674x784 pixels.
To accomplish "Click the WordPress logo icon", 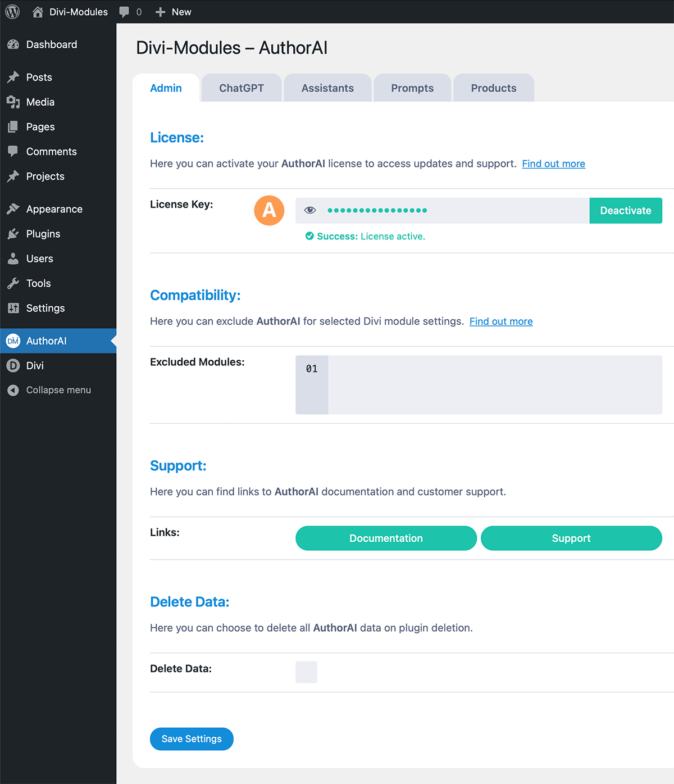I will tap(12, 12).
